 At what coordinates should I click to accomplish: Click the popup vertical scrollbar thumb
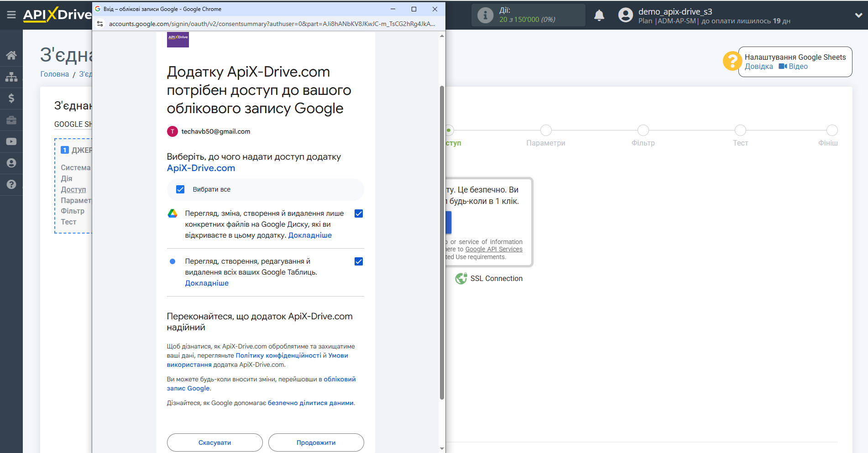[442, 242]
